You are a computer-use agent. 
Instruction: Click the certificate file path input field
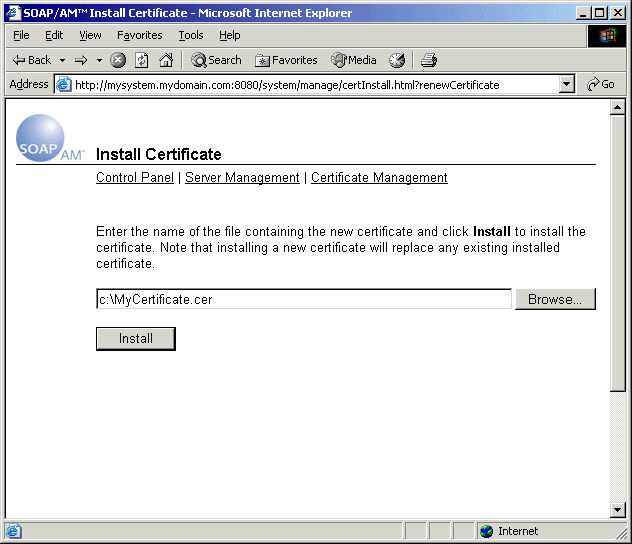[x=303, y=299]
